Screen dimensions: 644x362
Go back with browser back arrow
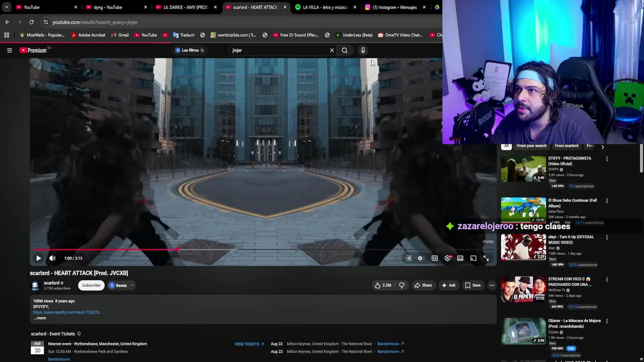(x=7, y=22)
